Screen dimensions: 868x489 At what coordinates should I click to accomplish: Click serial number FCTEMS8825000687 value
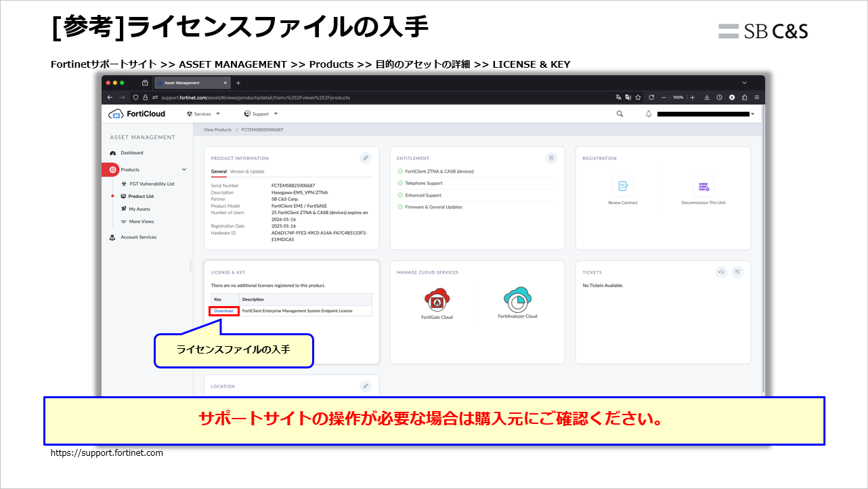293,186
